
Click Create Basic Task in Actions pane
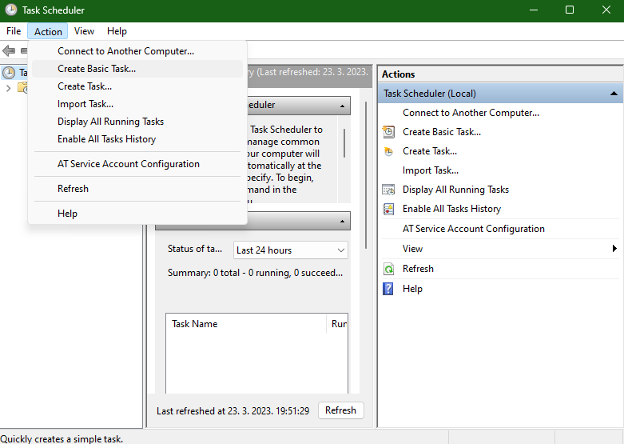click(x=441, y=132)
